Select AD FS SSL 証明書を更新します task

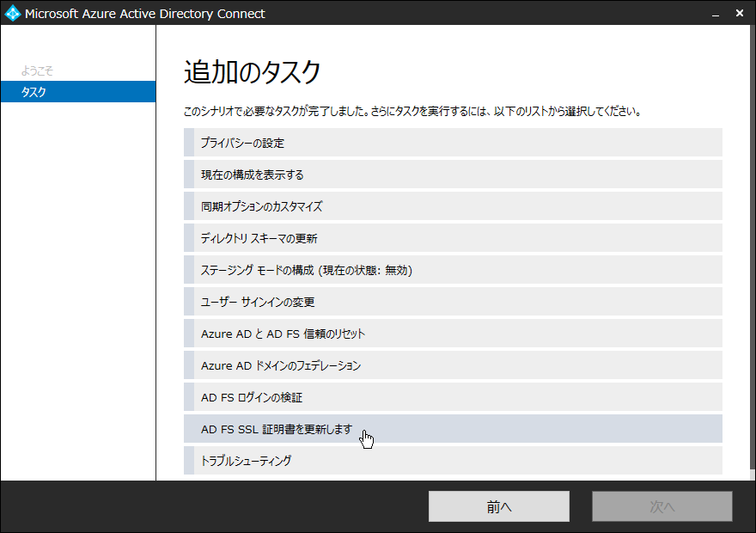pos(453,429)
